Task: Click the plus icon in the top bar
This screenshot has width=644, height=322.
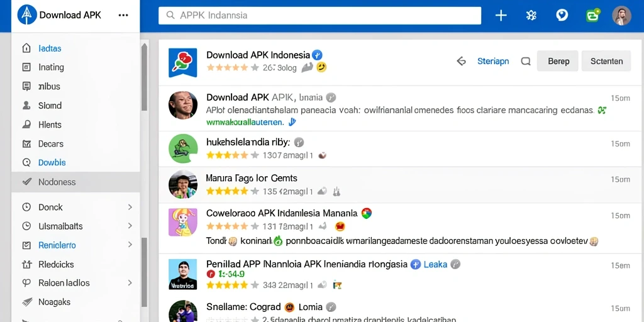Action: 501,16
